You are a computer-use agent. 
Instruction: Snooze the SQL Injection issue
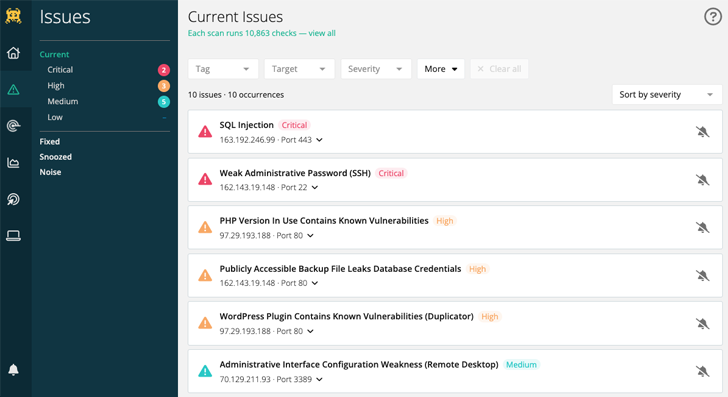click(702, 132)
